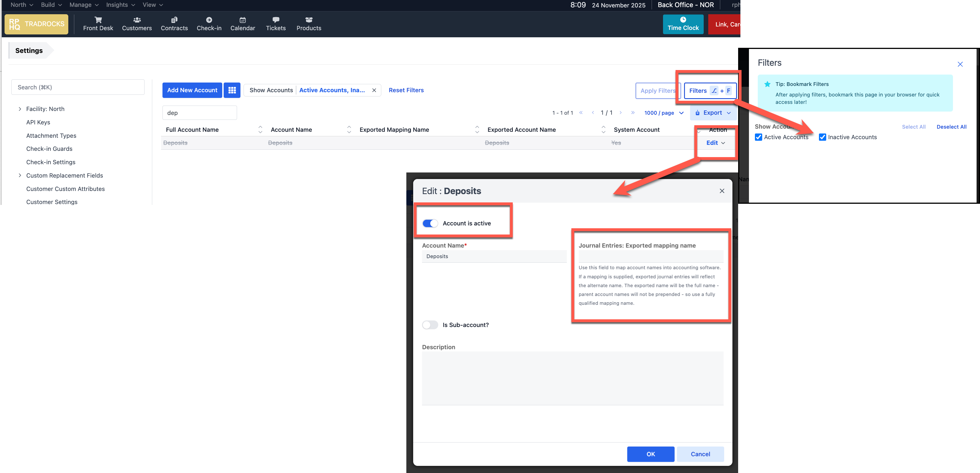Expand the Facility: North tree item
Viewport: 980px width, 473px height.
click(20, 109)
